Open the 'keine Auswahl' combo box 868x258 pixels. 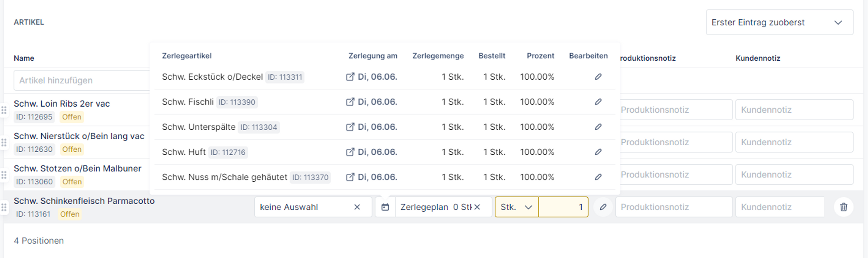tap(304, 207)
